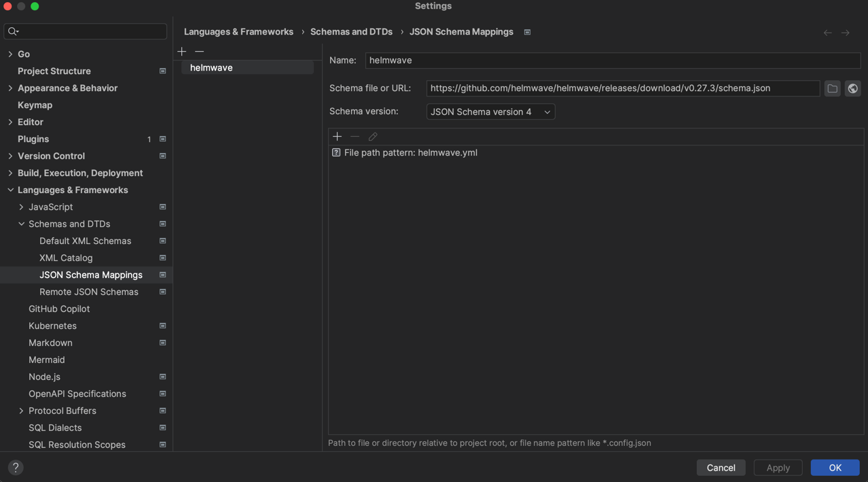Screen dimensions: 868x482
Task: Click the search icon in settings search box
Action: pyautogui.click(x=13, y=31)
